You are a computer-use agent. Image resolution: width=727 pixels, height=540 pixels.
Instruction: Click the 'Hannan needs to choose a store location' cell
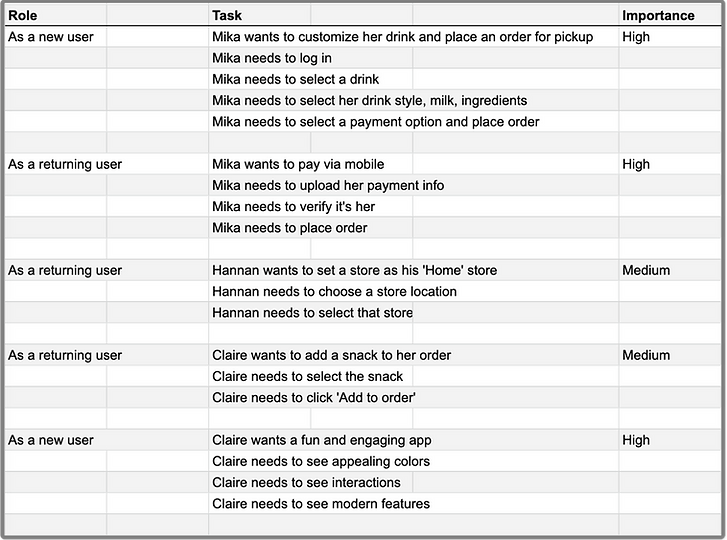tap(334, 292)
